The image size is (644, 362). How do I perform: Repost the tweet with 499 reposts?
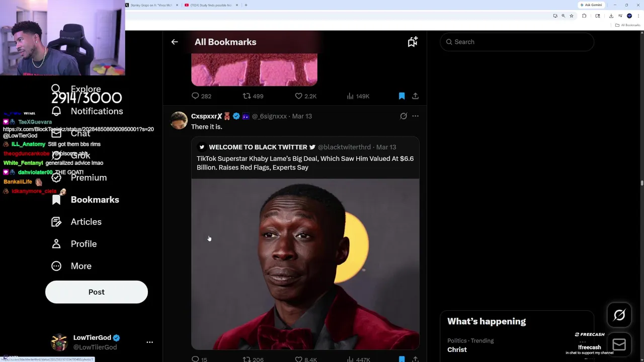coord(247,96)
